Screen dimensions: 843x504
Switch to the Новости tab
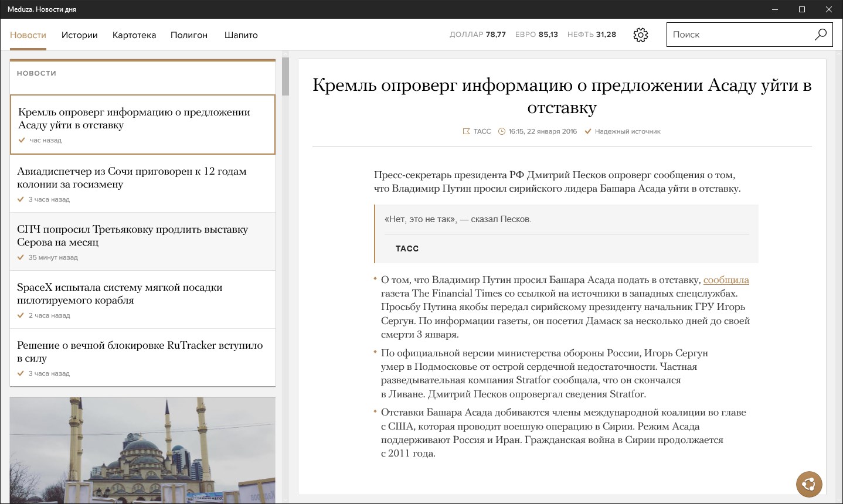point(28,35)
